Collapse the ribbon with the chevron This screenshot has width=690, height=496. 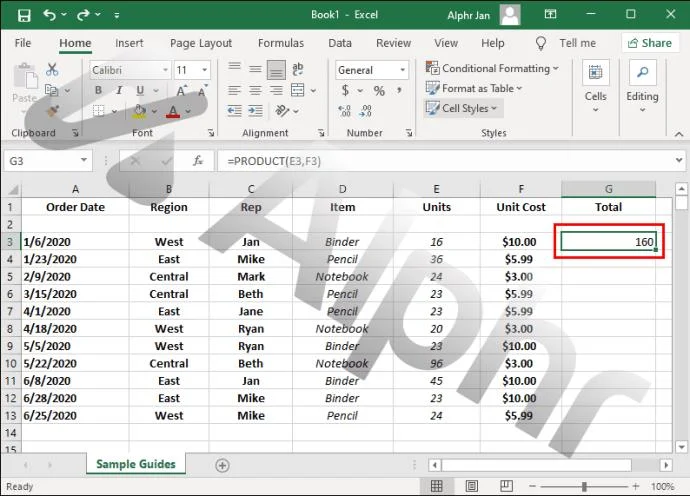[x=679, y=134]
